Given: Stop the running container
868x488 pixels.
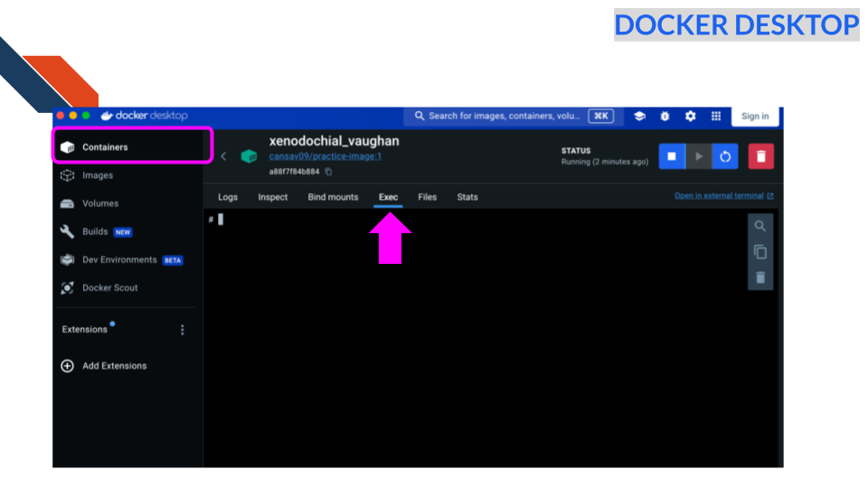Looking at the screenshot, I should click(672, 156).
